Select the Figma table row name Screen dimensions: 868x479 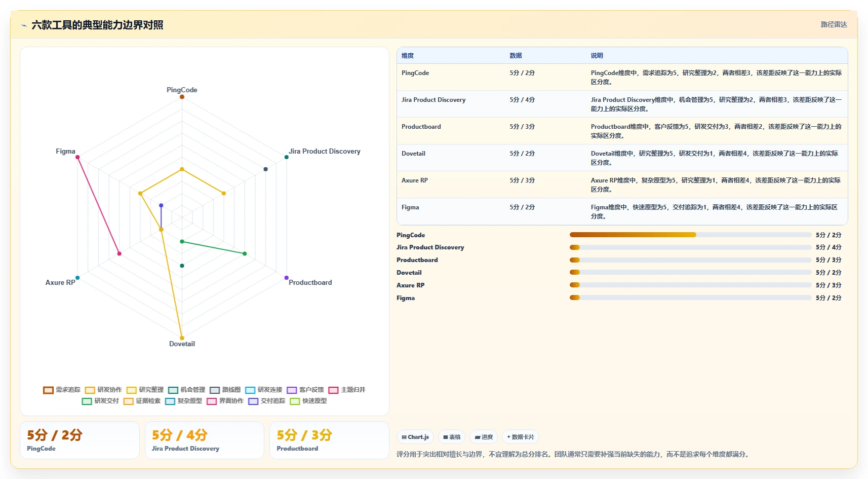click(x=410, y=207)
